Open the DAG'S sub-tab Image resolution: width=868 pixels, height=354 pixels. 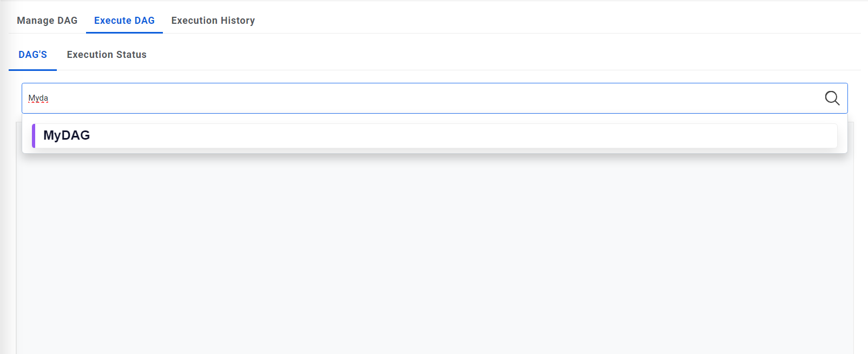pyautogui.click(x=32, y=54)
